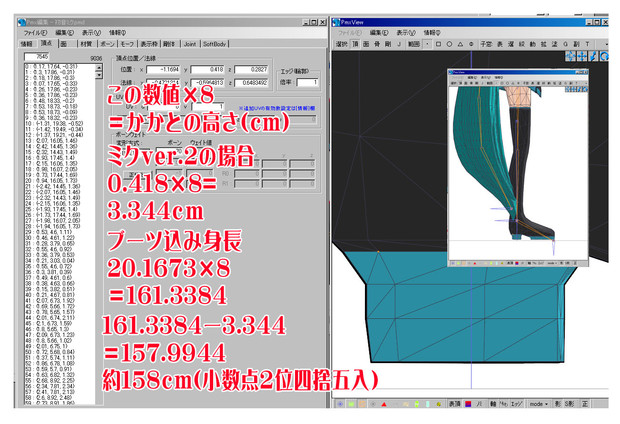Toggle blue vertex display icon in status bar
The image size is (620, 424).
340,404
